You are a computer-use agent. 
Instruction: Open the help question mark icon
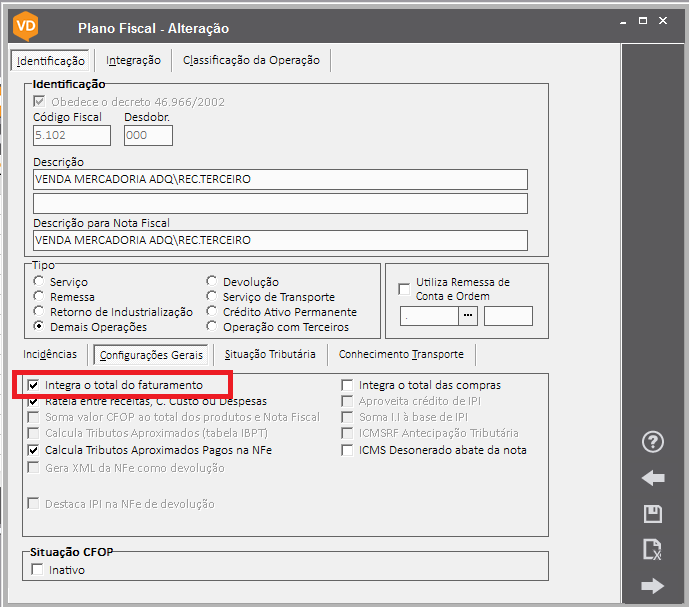click(x=653, y=442)
